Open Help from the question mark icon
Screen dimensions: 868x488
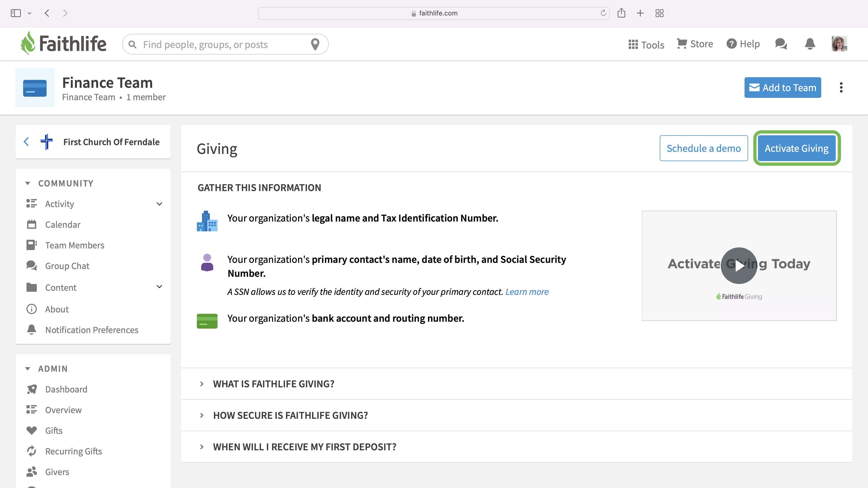pyautogui.click(x=743, y=44)
